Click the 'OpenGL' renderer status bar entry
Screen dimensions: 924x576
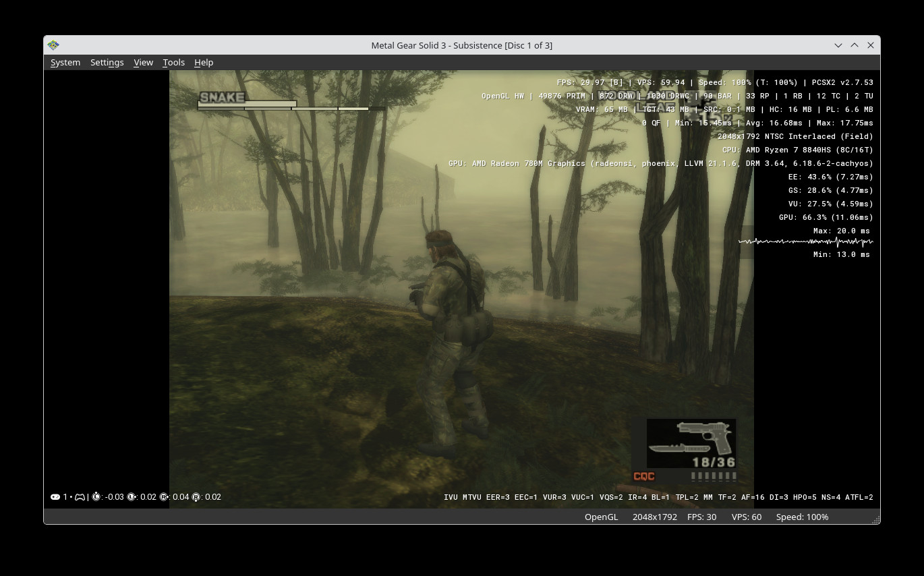click(x=601, y=517)
